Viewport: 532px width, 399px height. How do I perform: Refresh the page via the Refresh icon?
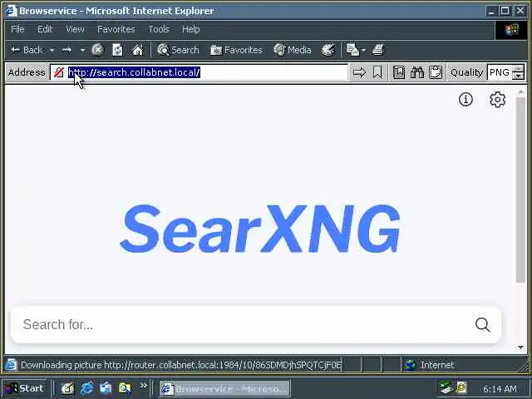click(x=117, y=50)
